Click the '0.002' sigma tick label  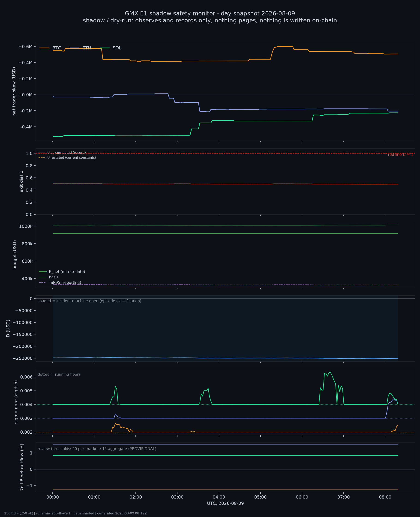pos(26,432)
